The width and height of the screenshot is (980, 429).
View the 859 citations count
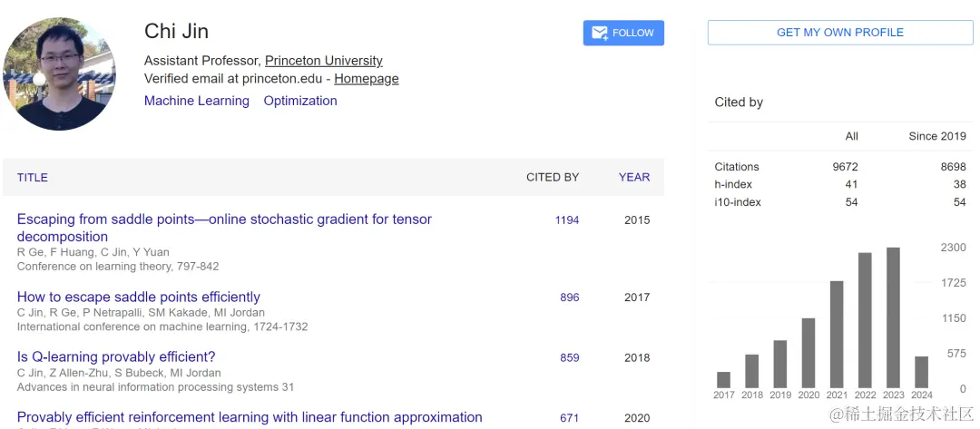(x=570, y=357)
